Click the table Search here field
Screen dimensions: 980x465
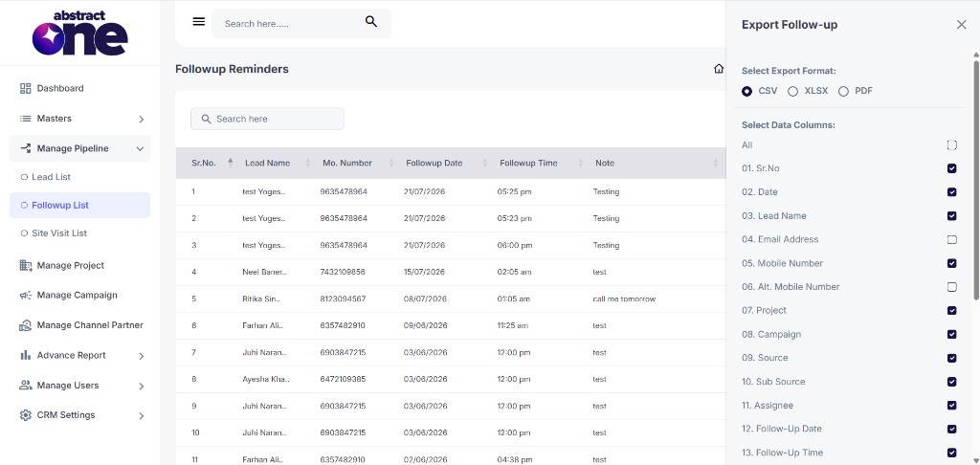[267, 119]
